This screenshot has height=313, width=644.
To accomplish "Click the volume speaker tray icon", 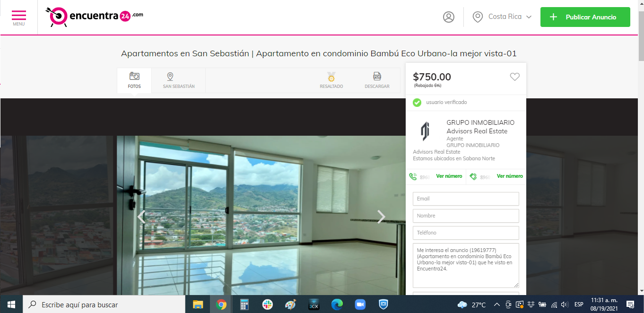I will [564, 304].
